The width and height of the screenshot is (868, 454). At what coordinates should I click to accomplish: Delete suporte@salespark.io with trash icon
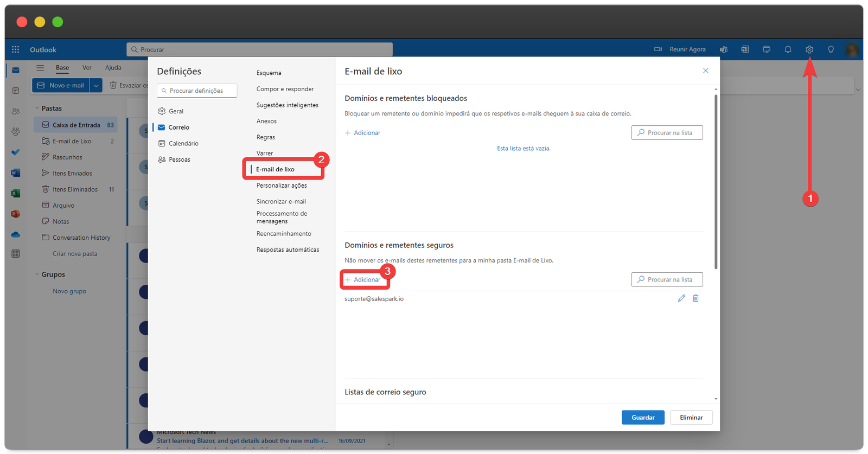[695, 298]
